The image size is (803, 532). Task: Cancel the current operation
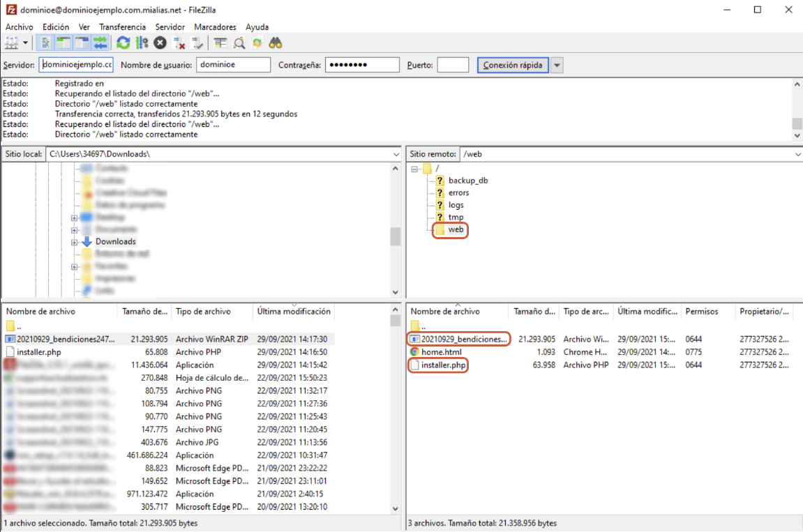(160, 43)
